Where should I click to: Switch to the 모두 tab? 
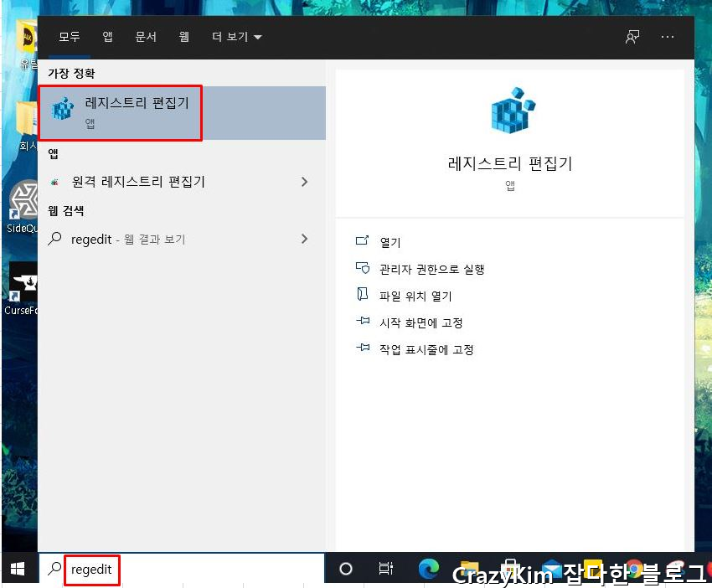point(70,36)
